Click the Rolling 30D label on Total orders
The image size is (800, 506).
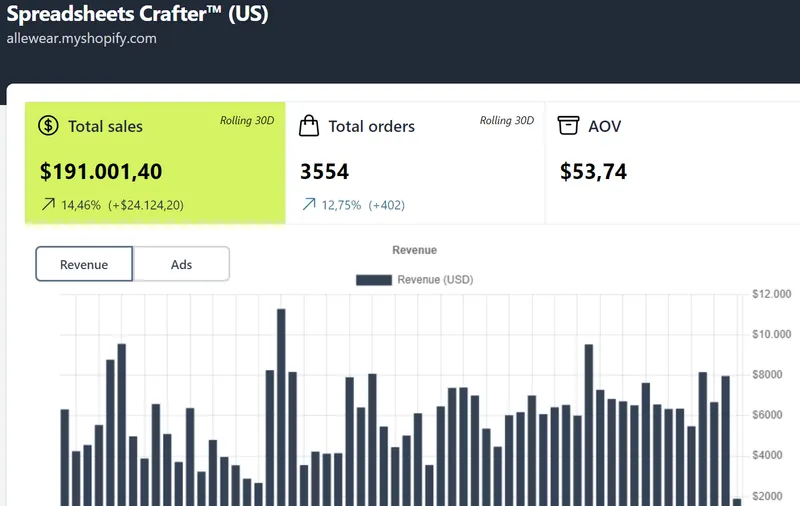tap(507, 121)
